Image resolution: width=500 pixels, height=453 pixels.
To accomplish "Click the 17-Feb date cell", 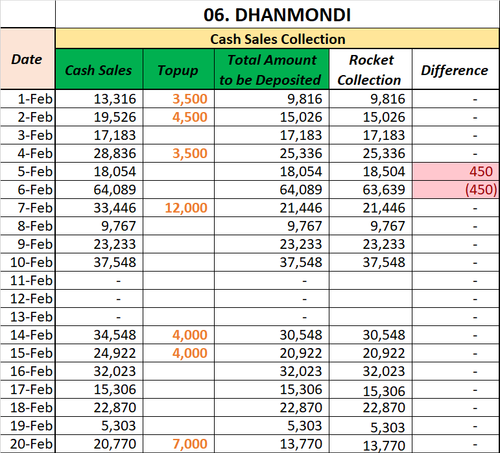I will [27, 389].
